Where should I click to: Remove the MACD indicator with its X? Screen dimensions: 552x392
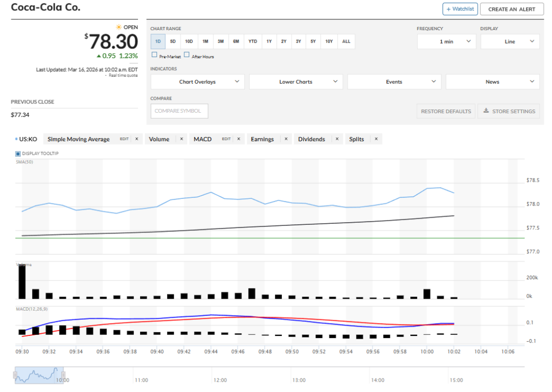pos(239,139)
